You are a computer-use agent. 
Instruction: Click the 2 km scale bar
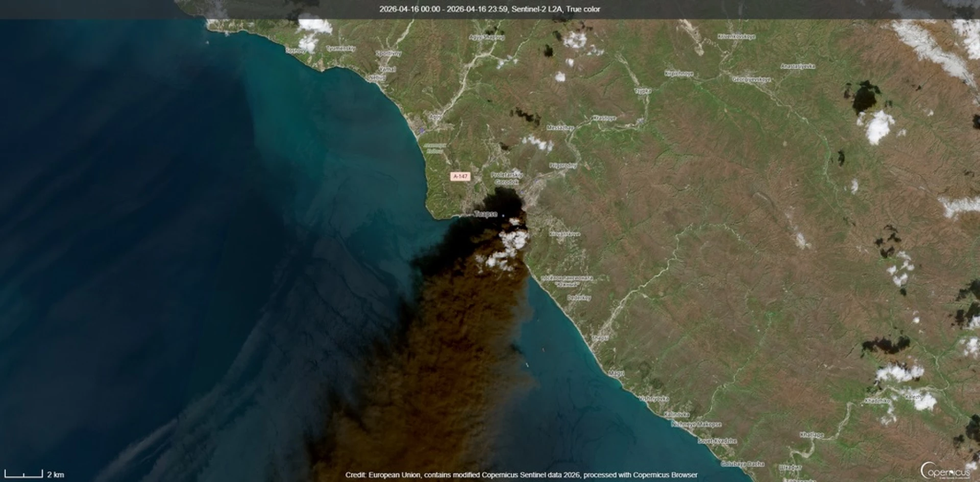tap(34, 474)
